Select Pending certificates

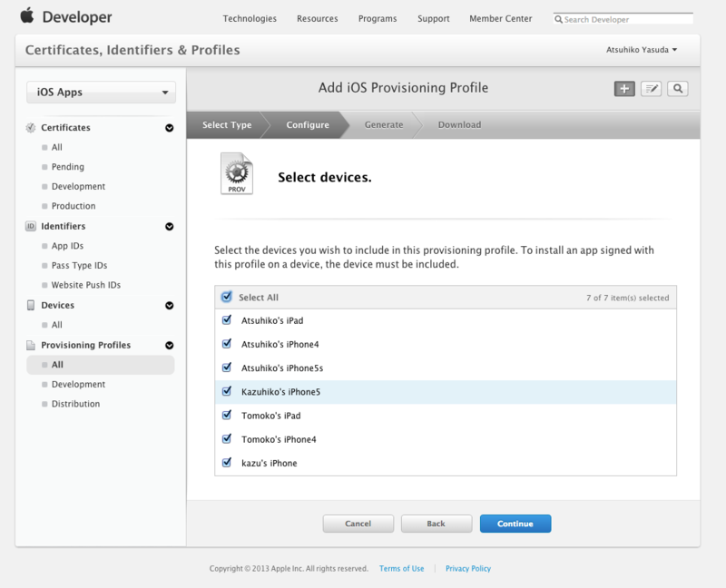[67, 167]
